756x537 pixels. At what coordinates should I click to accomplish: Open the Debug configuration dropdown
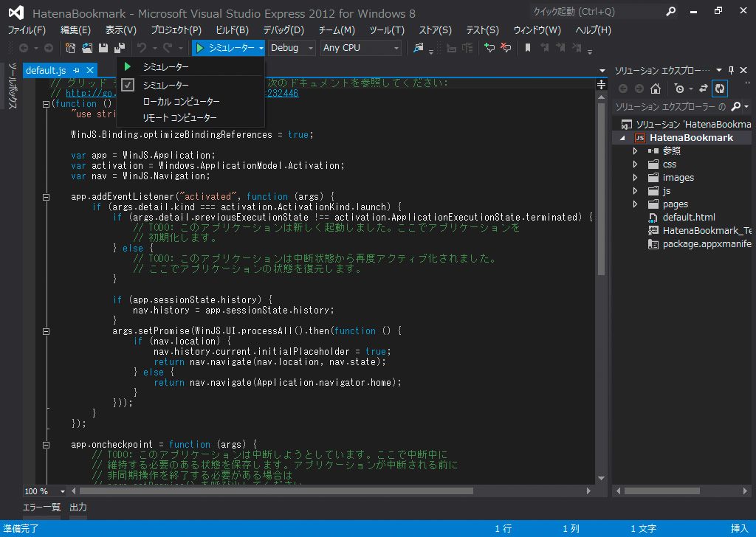tap(292, 48)
